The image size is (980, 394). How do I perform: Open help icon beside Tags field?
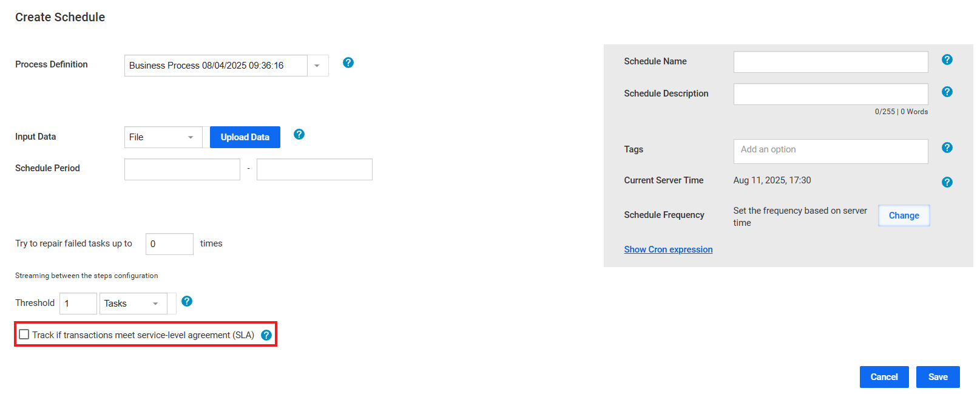947,148
